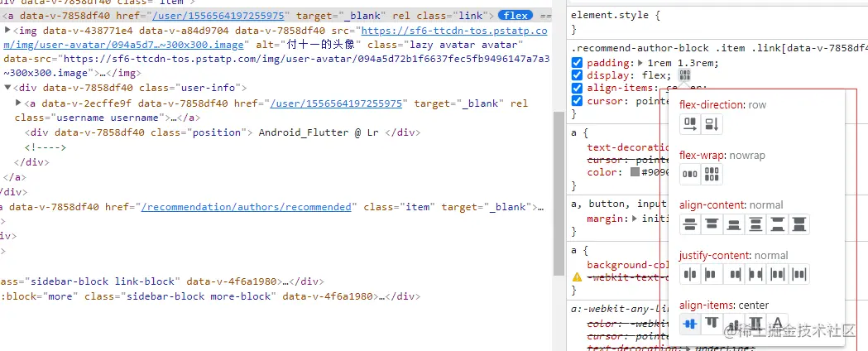
Task: Click the justify-content property label
Action: [x=713, y=255]
